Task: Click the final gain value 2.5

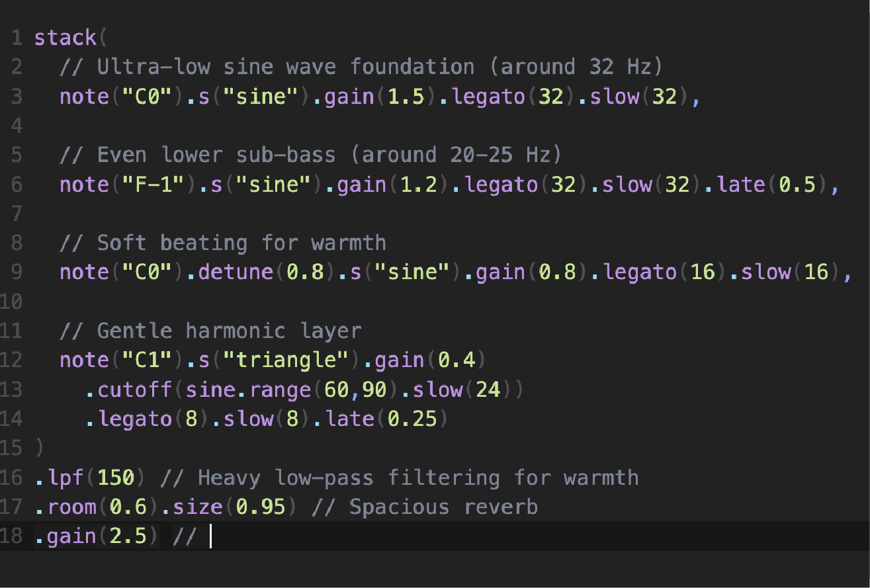Action: pyautogui.click(x=129, y=536)
